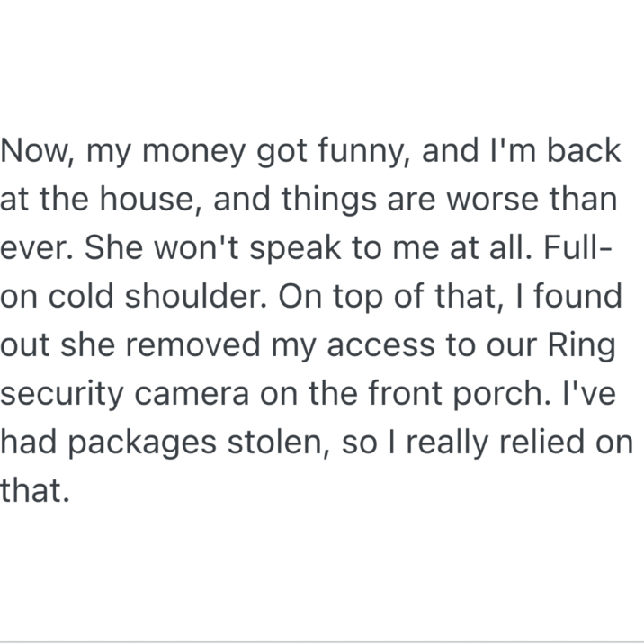Click the word "shoulder" in the paragraph
644x644 pixels.
[193, 296]
